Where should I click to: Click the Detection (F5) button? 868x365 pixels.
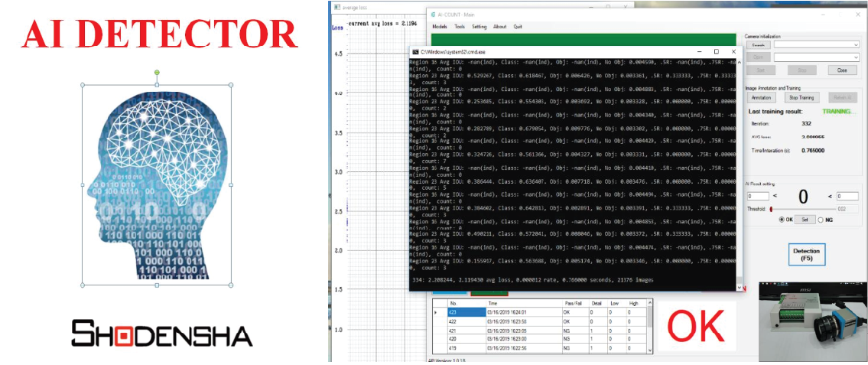806,255
